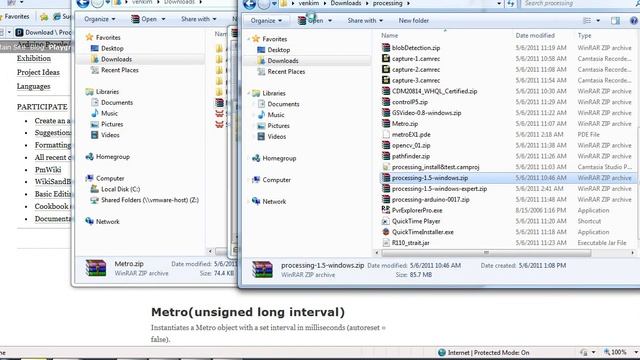Click Back arrow in processing window
The image size is (640, 360).
coord(249,4)
